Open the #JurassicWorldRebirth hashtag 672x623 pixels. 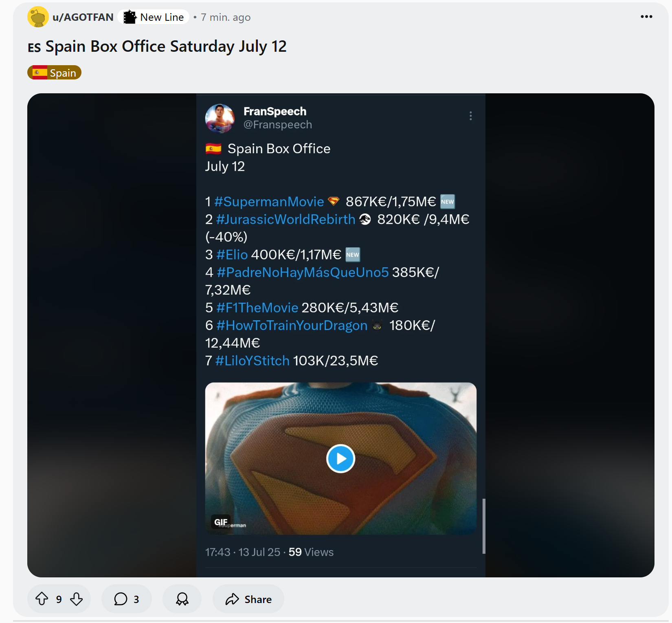[285, 219]
